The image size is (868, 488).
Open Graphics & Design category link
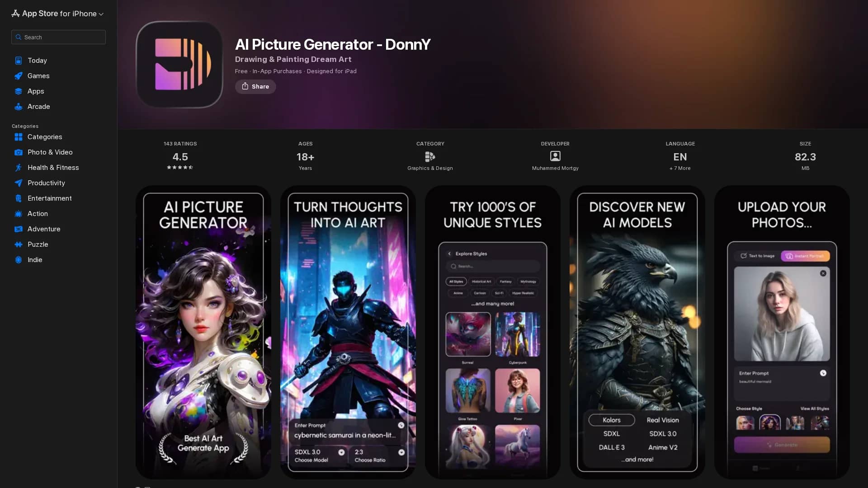click(430, 168)
